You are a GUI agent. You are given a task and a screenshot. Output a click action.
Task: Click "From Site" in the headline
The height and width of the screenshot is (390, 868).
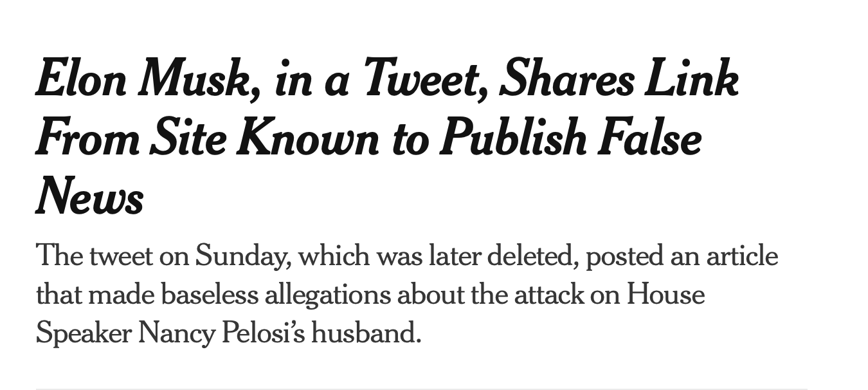pos(130,137)
